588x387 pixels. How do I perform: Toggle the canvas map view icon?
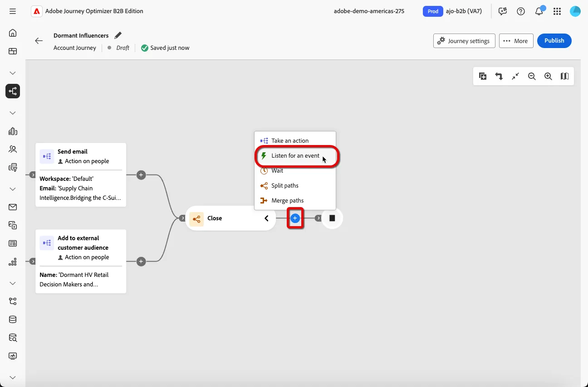(x=564, y=76)
